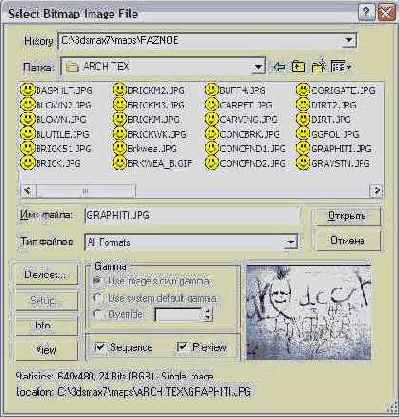The height and width of the screenshot is (417, 399).
Task: Click the back arrow navigation icon
Action: [279, 67]
